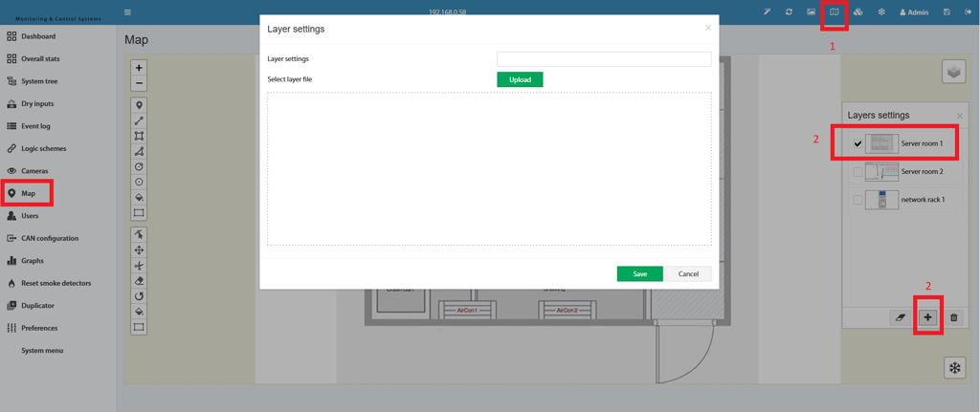Zoom in the map with plus button
The width and height of the screenshot is (980, 412).
coord(139,68)
